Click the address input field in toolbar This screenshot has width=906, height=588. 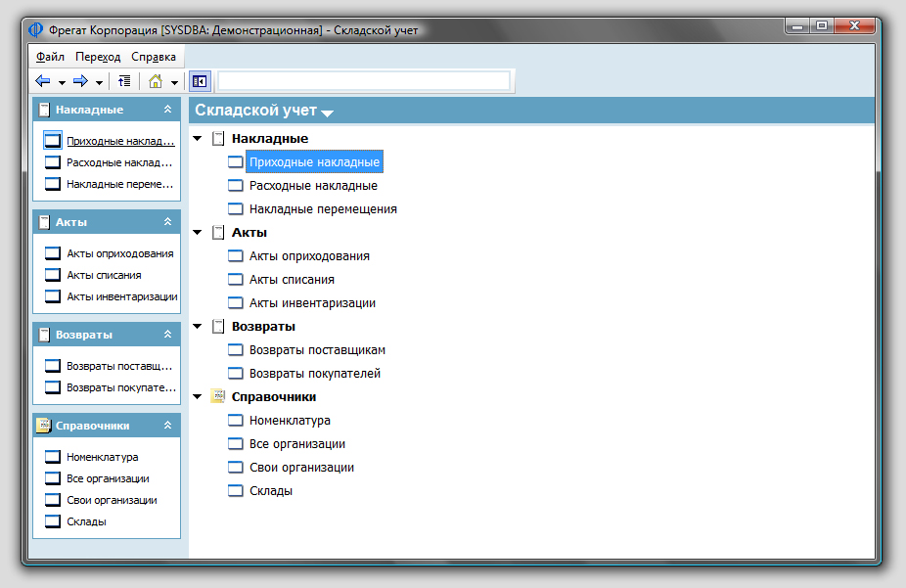pos(364,81)
